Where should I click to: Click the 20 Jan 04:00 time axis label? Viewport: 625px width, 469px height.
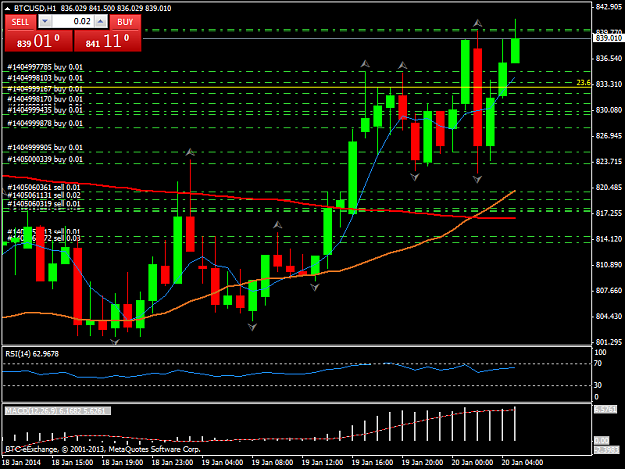pos(522,463)
